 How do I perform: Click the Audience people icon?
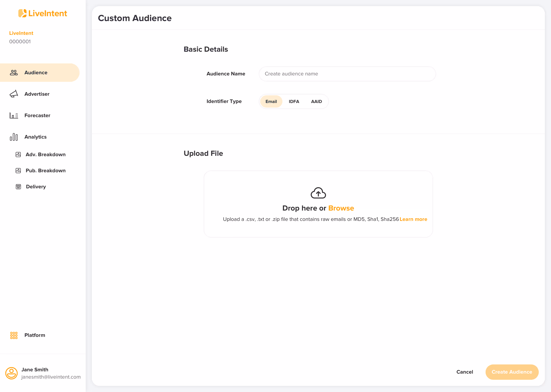[14, 73]
